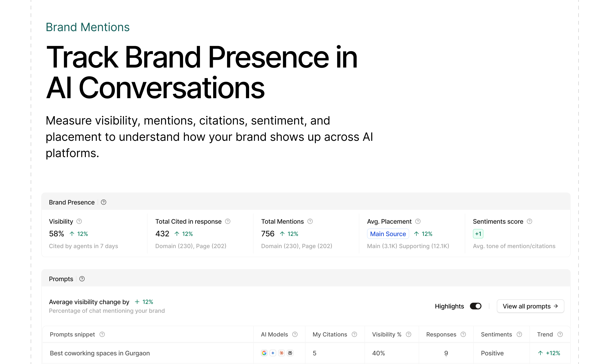
Task: Click the Visibility info icon
Action: (79, 221)
